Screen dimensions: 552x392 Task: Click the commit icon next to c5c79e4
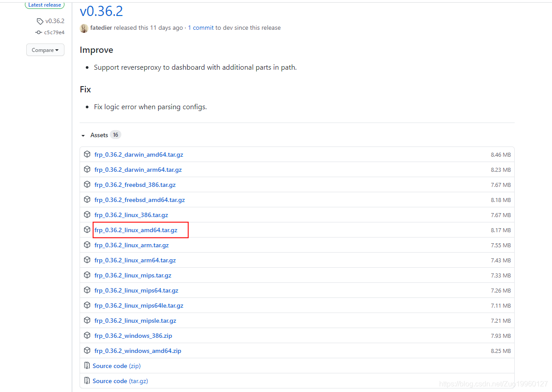coord(39,32)
